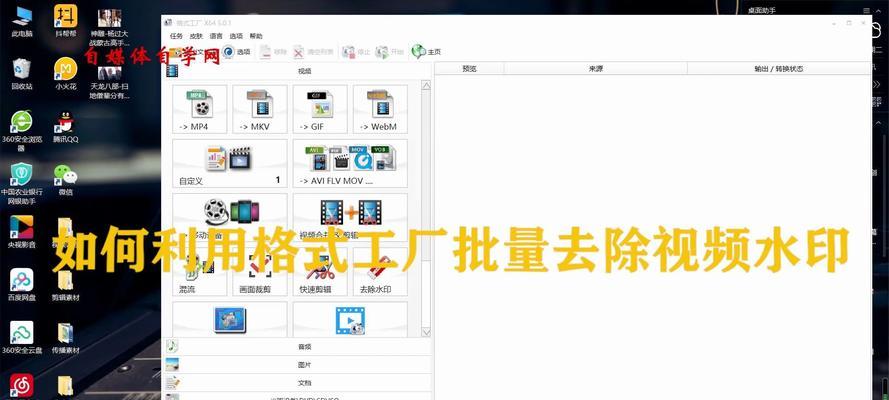Collapse the 视频 category header
889x400 pixels.
coord(298,71)
